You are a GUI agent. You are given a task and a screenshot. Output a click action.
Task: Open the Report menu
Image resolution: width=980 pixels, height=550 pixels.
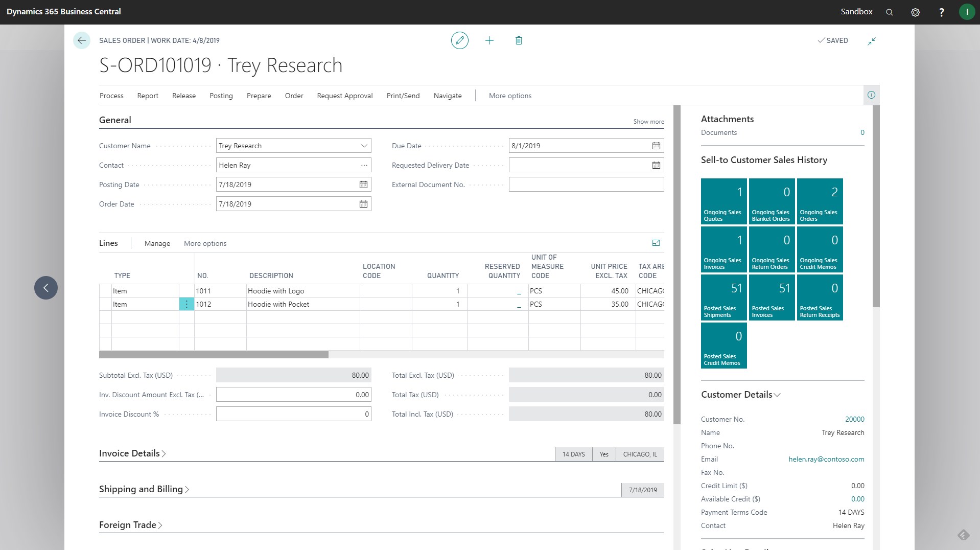(x=148, y=96)
